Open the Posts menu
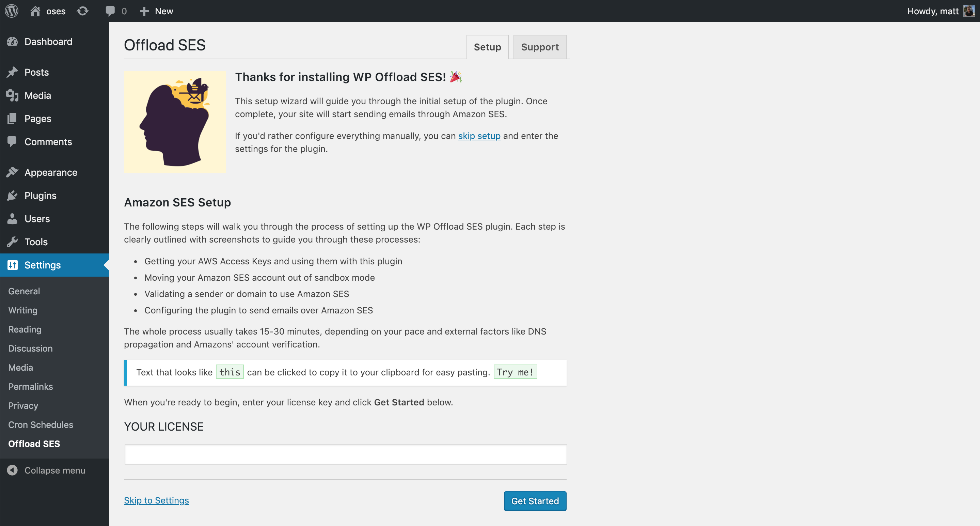 pyautogui.click(x=36, y=72)
